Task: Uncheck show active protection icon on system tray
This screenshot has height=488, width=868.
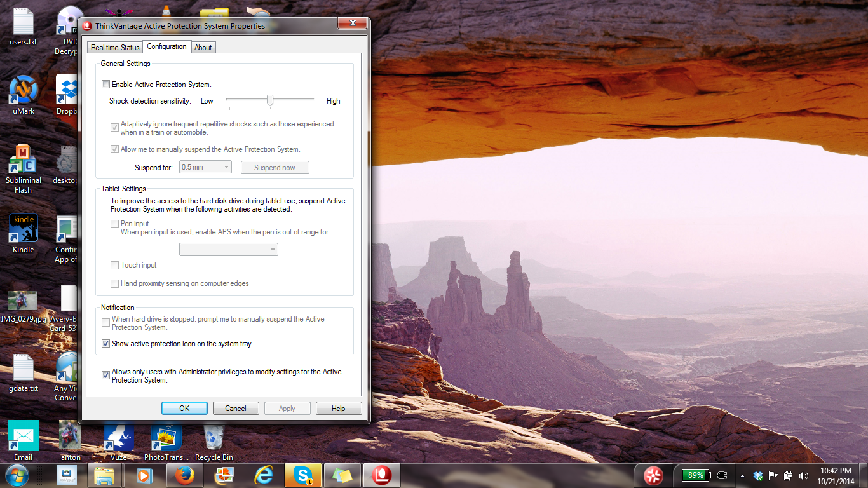Action: (106, 344)
